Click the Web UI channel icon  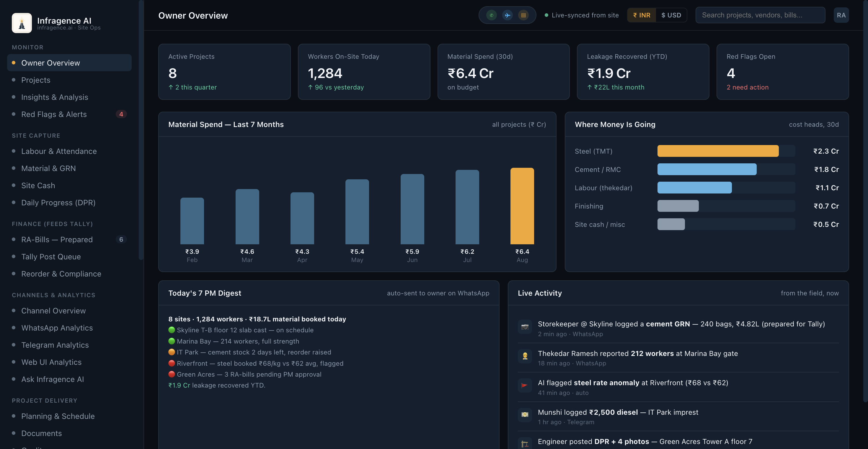523,15
